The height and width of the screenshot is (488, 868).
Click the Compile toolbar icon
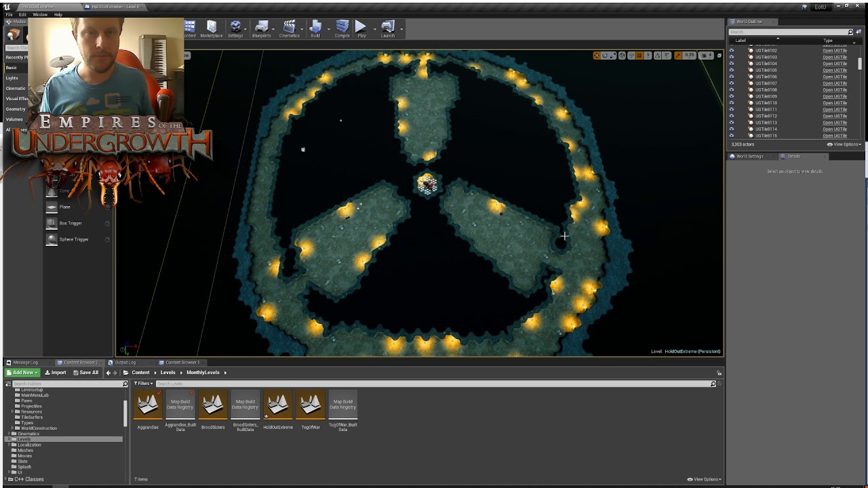point(342,28)
